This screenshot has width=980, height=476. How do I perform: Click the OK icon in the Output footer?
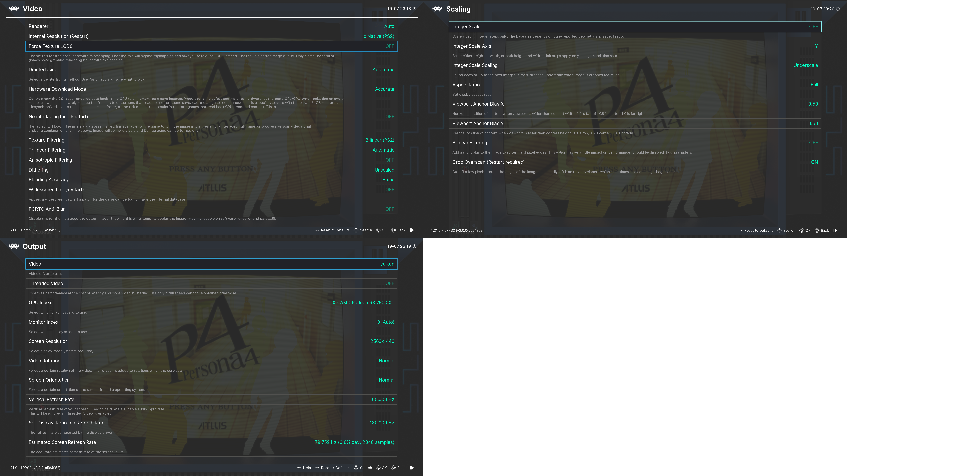[x=378, y=468]
